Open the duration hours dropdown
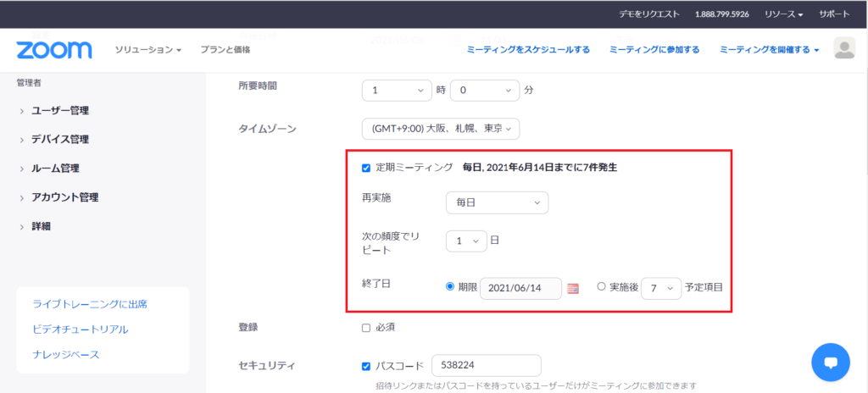This screenshot has width=868, height=393. pyautogui.click(x=397, y=89)
